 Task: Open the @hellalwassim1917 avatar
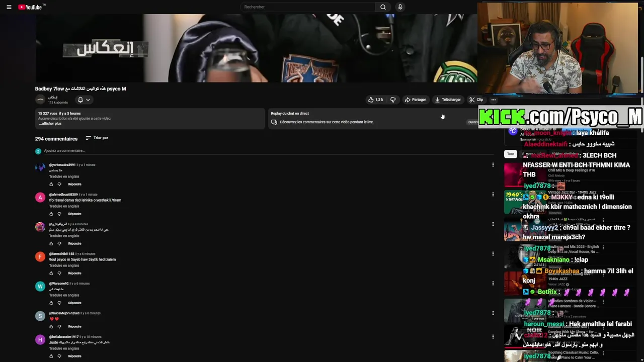click(x=40, y=339)
